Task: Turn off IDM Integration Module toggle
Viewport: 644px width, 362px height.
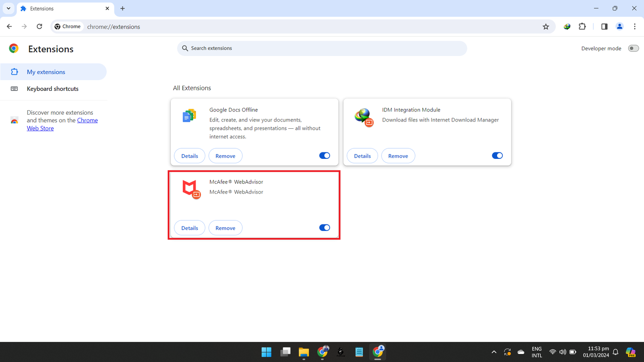Action: (497, 156)
